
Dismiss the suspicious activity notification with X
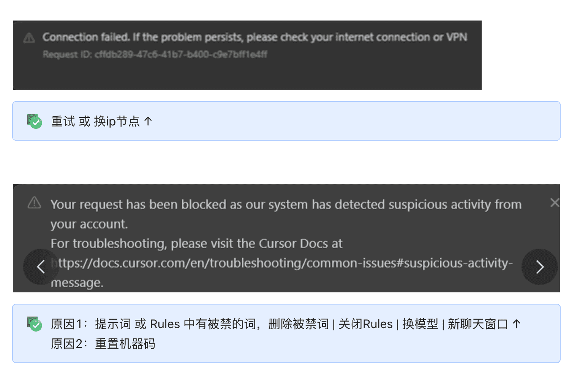554,203
